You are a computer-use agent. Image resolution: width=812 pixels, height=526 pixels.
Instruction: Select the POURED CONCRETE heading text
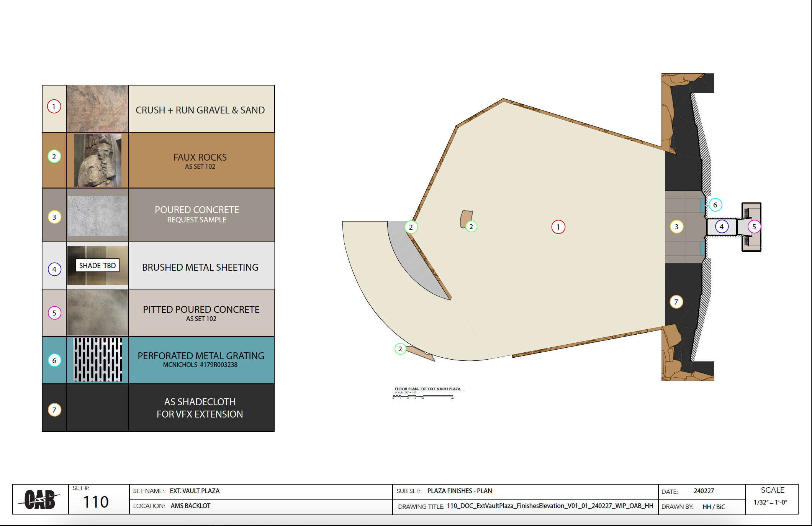[x=197, y=210]
